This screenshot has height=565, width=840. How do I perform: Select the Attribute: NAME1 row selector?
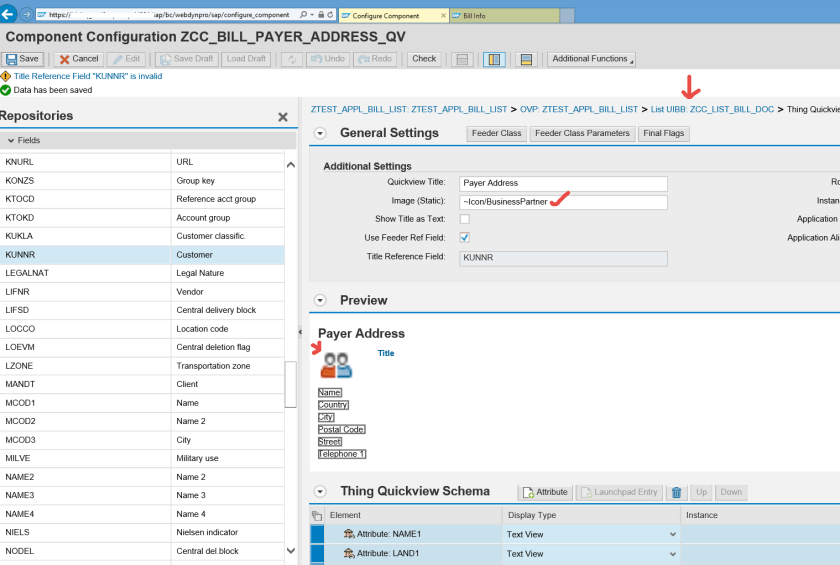tap(317, 534)
